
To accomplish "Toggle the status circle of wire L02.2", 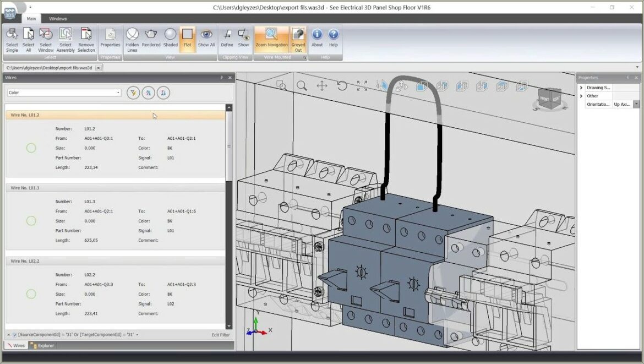I will click(31, 294).
